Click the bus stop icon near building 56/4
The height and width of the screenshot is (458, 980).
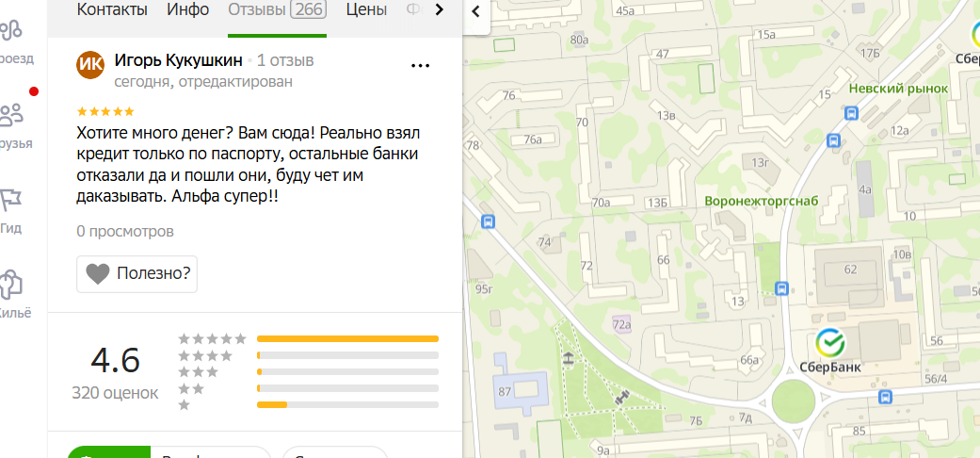coord(885,397)
